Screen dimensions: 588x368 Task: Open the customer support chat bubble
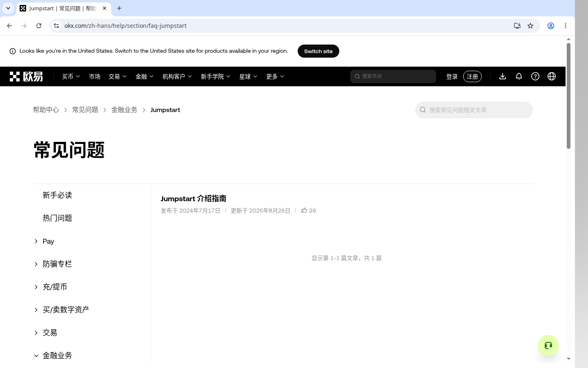[548, 346]
